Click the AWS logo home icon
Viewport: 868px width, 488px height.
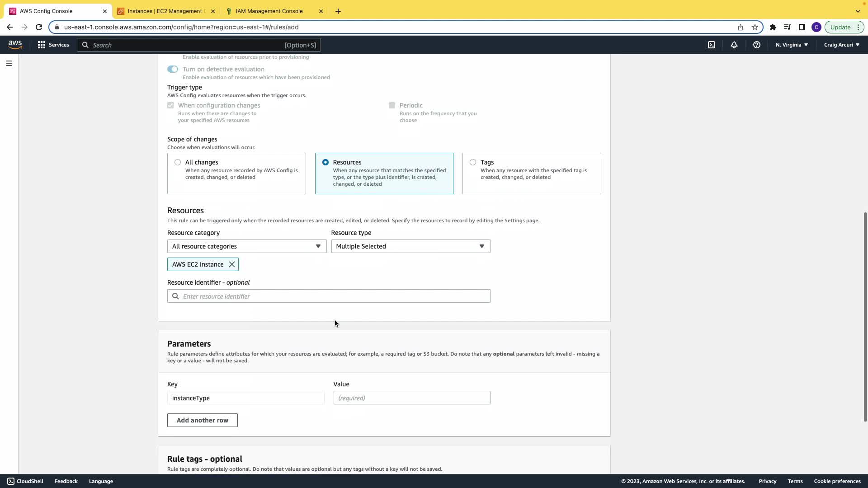(x=15, y=44)
